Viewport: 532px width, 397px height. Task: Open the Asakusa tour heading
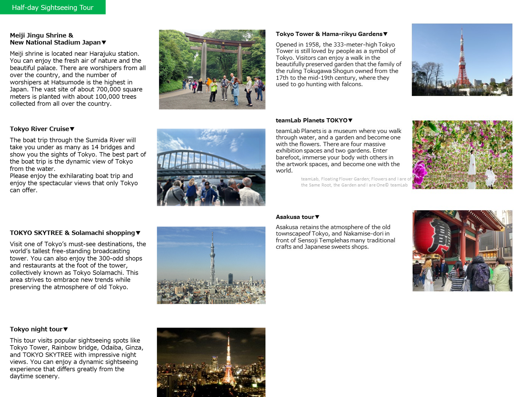(x=295, y=217)
